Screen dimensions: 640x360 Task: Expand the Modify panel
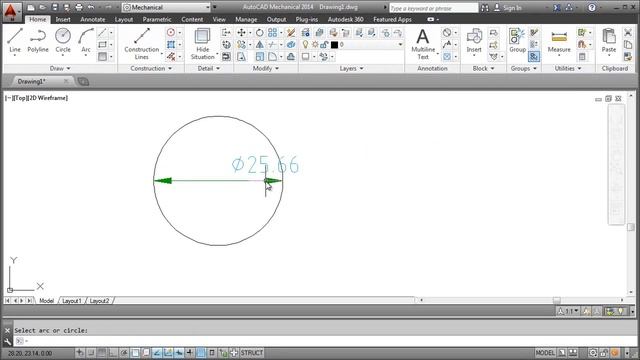(x=266, y=69)
